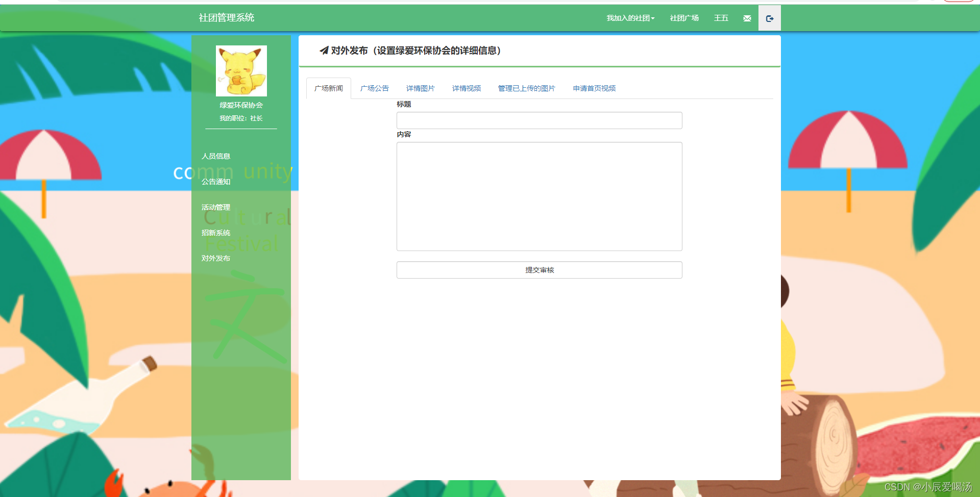Open user profile 王五 in navbar
Screen dimensions: 980x497
click(x=721, y=18)
